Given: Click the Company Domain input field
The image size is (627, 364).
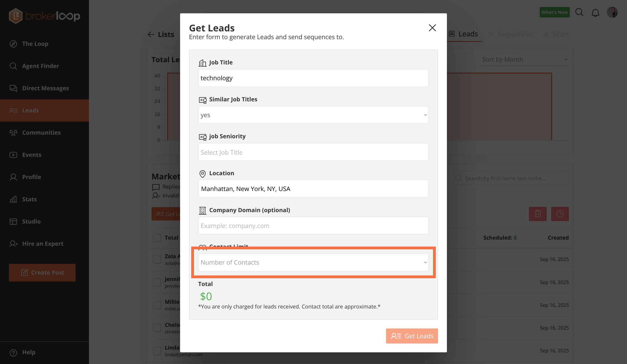Looking at the screenshot, I should 313,225.
